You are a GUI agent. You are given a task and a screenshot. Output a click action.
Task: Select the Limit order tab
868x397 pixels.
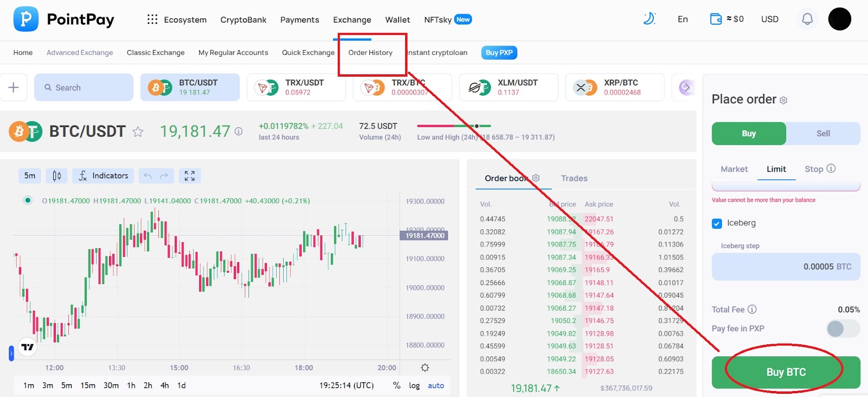pyautogui.click(x=776, y=169)
